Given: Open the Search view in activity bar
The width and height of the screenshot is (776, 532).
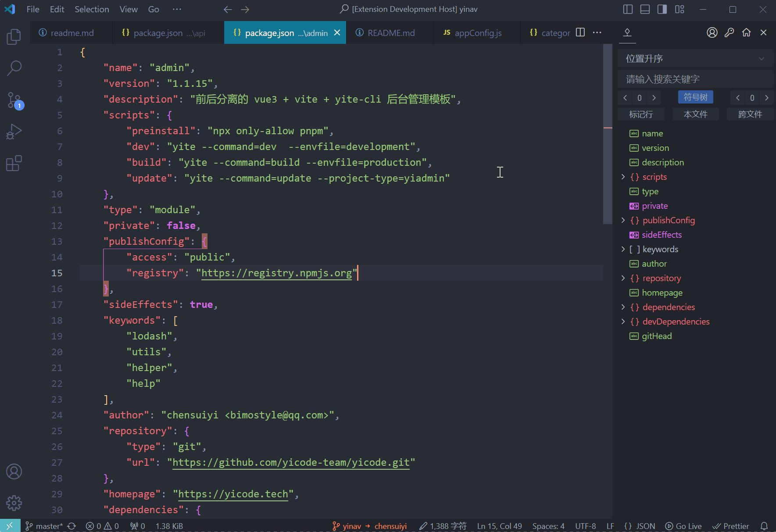Looking at the screenshot, I should pos(14,68).
